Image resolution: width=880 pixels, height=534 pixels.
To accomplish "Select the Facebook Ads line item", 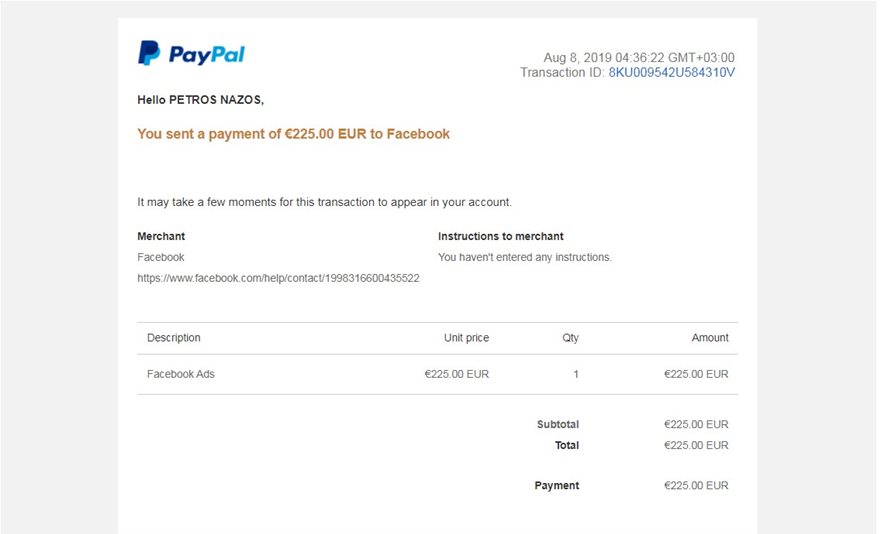I will pyautogui.click(x=181, y=375).
